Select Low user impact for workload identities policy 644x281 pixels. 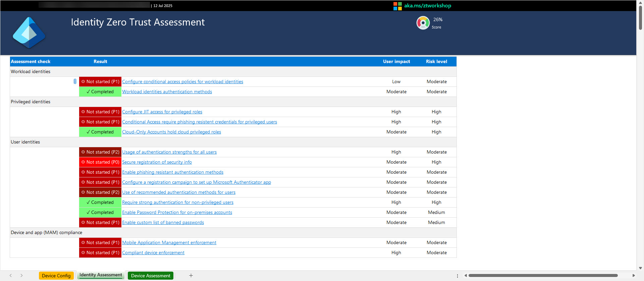396,81
